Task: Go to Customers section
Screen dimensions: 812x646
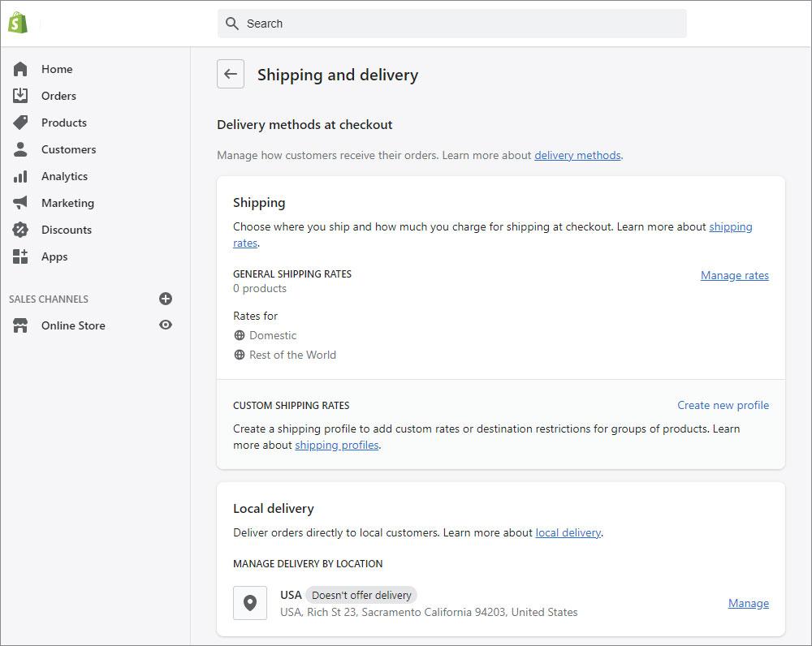Action: pyautogui.click(x=68, y=149)
